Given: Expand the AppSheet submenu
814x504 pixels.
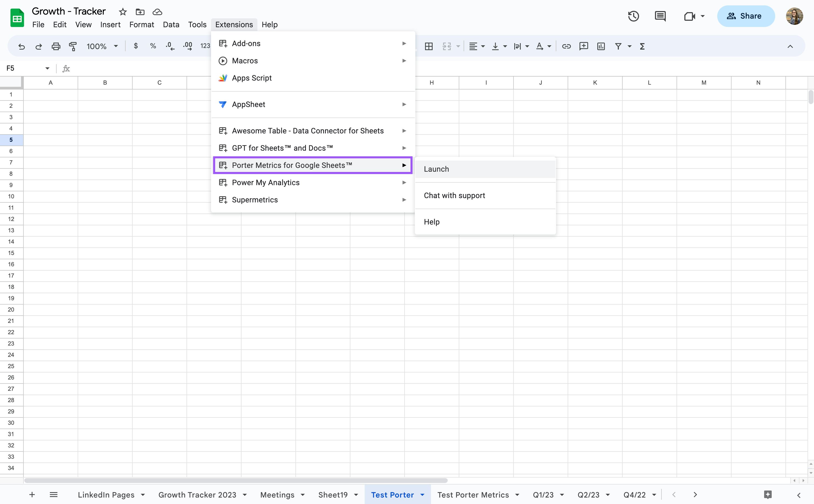Looking at the screenshot, I should click(x=313, y=104).
